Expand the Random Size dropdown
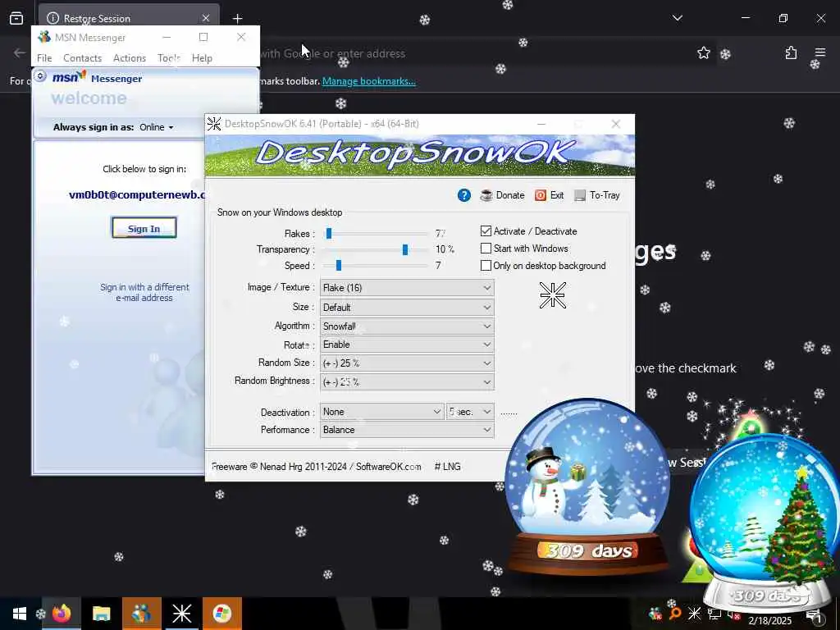The height and width of the screenshot is (630, 840). (x=407, y=363)
